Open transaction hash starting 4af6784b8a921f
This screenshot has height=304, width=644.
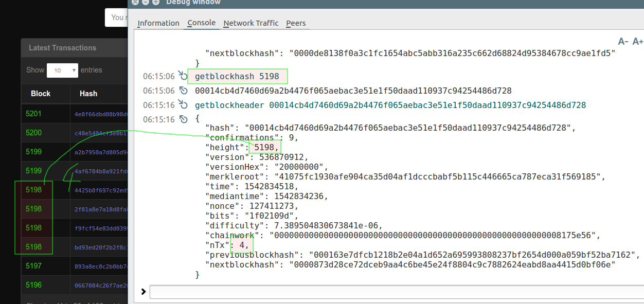(x=101, y=171)
